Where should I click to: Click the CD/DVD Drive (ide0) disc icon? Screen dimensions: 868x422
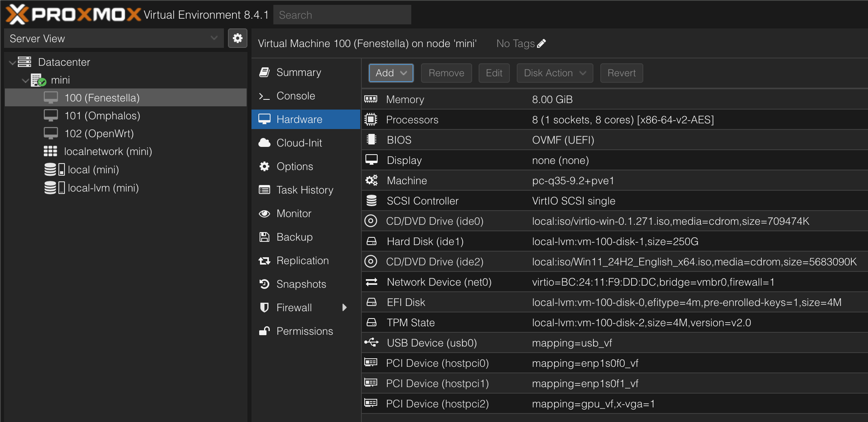[371, 221]
